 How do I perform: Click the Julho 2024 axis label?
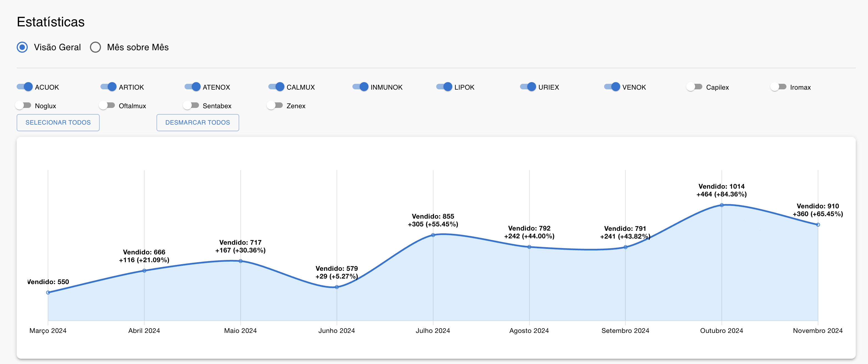[x=433, y=331]
